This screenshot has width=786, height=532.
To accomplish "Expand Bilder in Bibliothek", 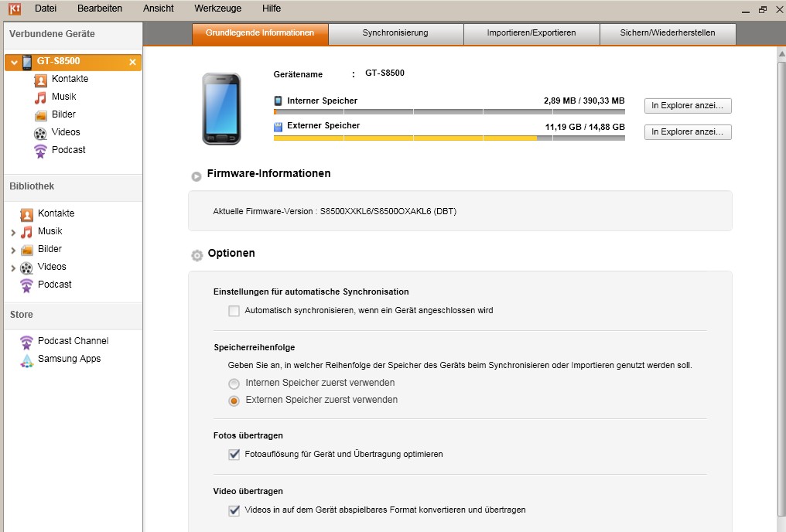I will pyautogui.click(x=13, y=250).
